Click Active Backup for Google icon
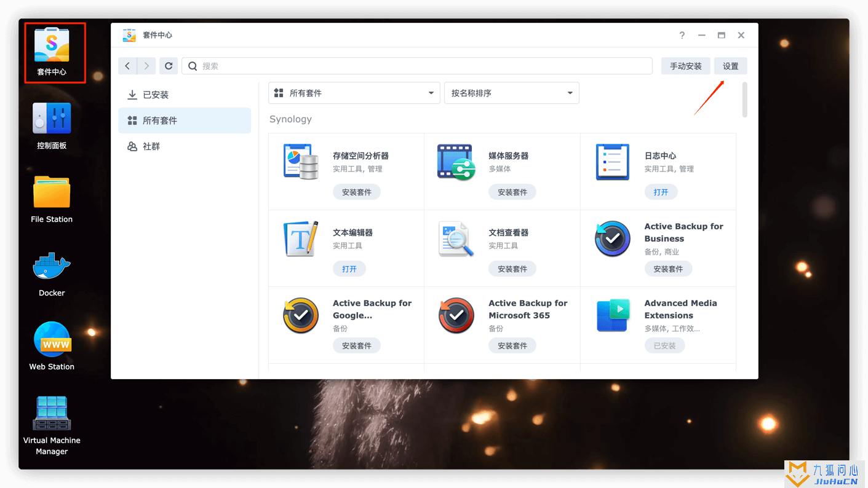868x488 pixels. click(301, 315)
